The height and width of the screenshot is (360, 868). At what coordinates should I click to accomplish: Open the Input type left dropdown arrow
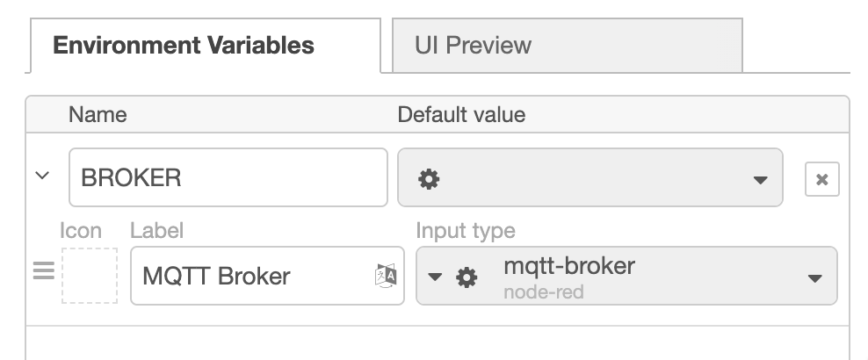coord(435,277)
